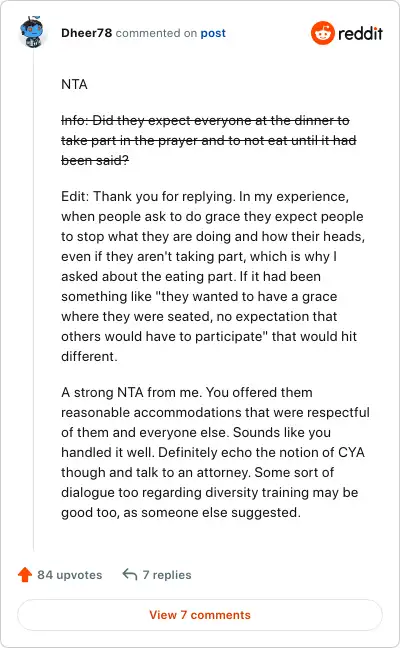
Task: Click the 'View 7 comments' button
Action: [x=200, y=615]
